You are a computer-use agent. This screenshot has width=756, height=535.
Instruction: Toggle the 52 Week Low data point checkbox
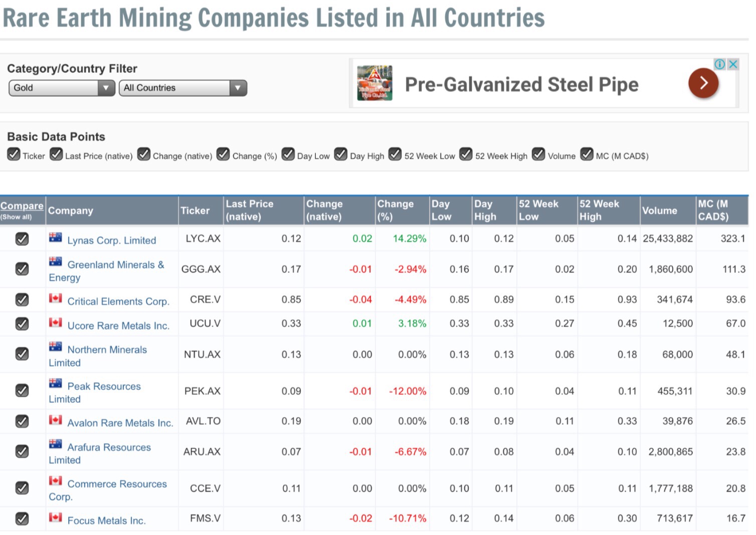tap(395, 154)
